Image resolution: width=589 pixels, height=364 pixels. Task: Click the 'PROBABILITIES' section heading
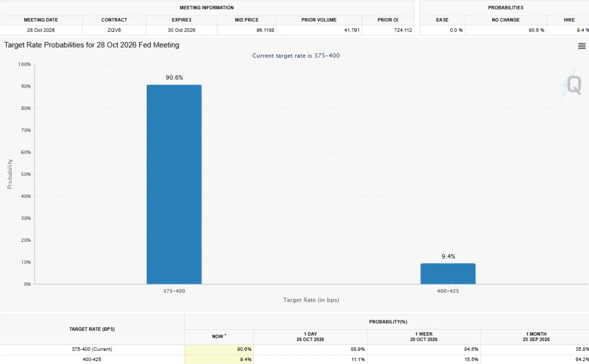click(x=506, y=8)
